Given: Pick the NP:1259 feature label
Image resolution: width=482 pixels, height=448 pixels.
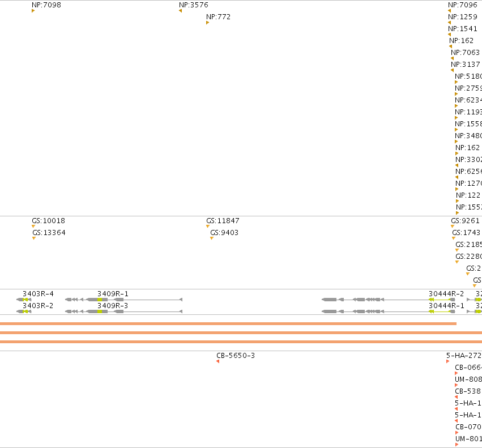Looking at the screenshot, I should coord(463,17).
